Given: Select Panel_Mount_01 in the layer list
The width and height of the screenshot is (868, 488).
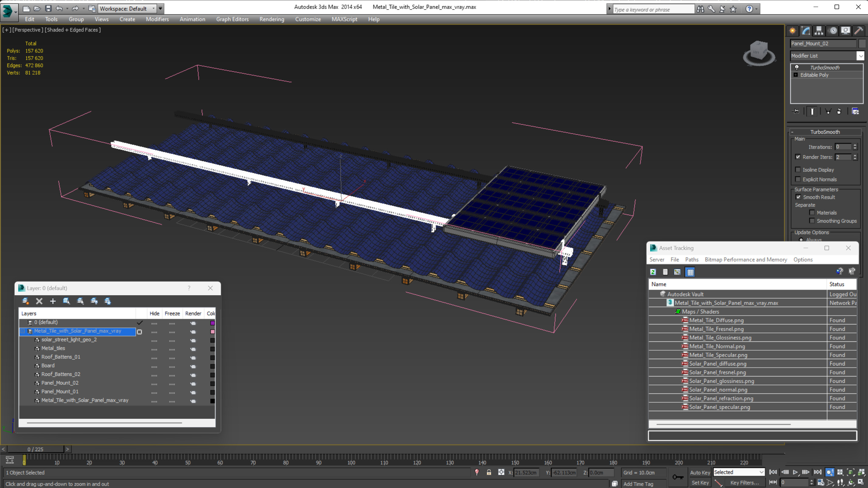Looking at the screenshot, I should [x=60, y=391].
